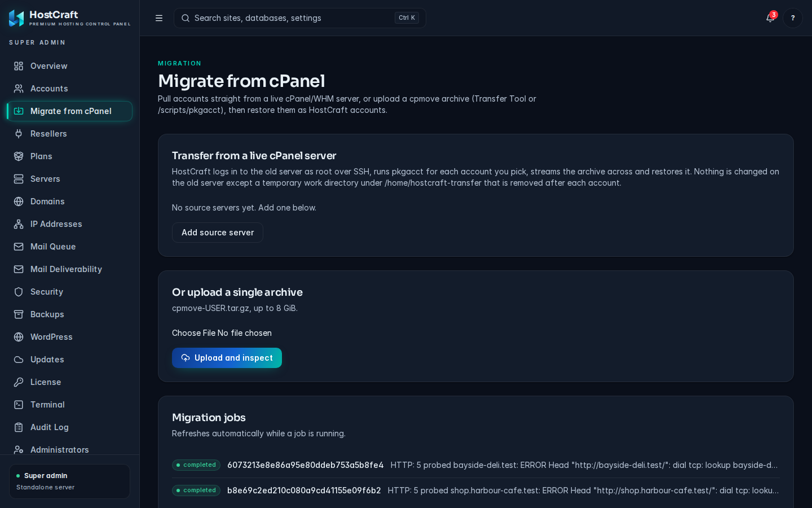Open Migrate from cPanel menu item

tap(70, 111)
